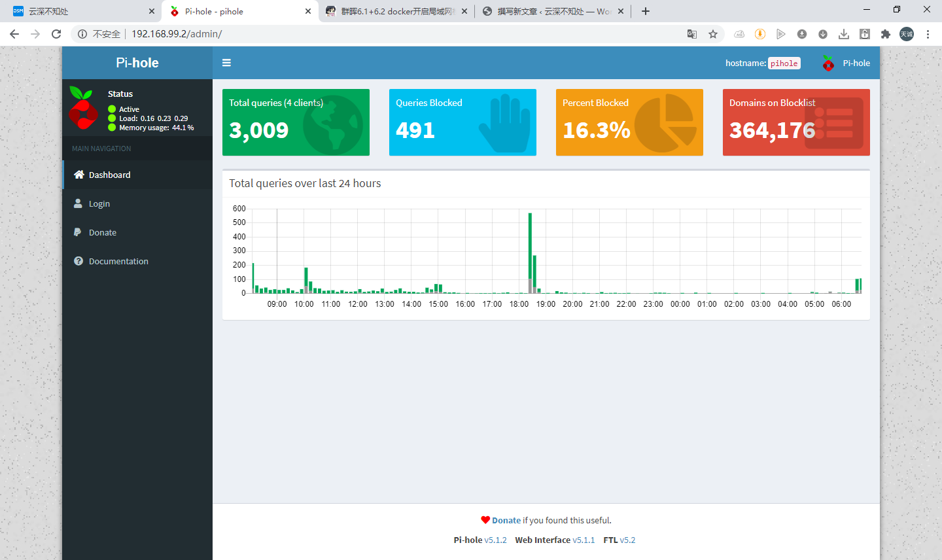
Task: Open the FTL v5.2 version link
Action: coord(627,540)
